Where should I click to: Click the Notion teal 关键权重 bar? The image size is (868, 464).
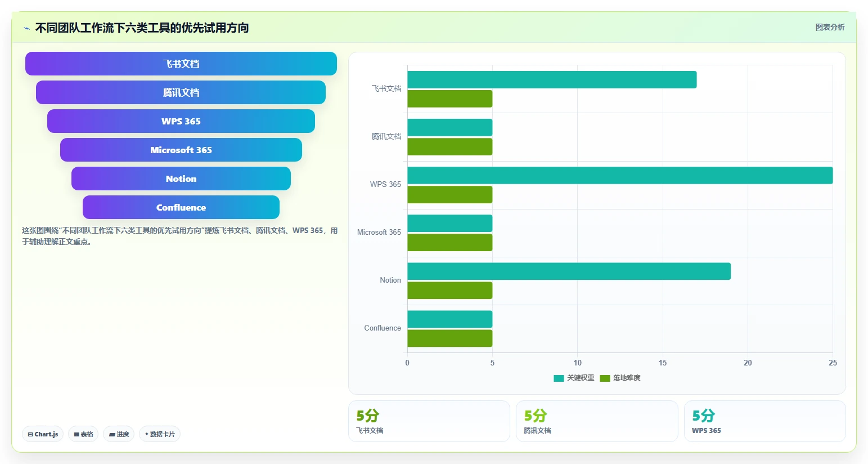click(x=569, y=271)
